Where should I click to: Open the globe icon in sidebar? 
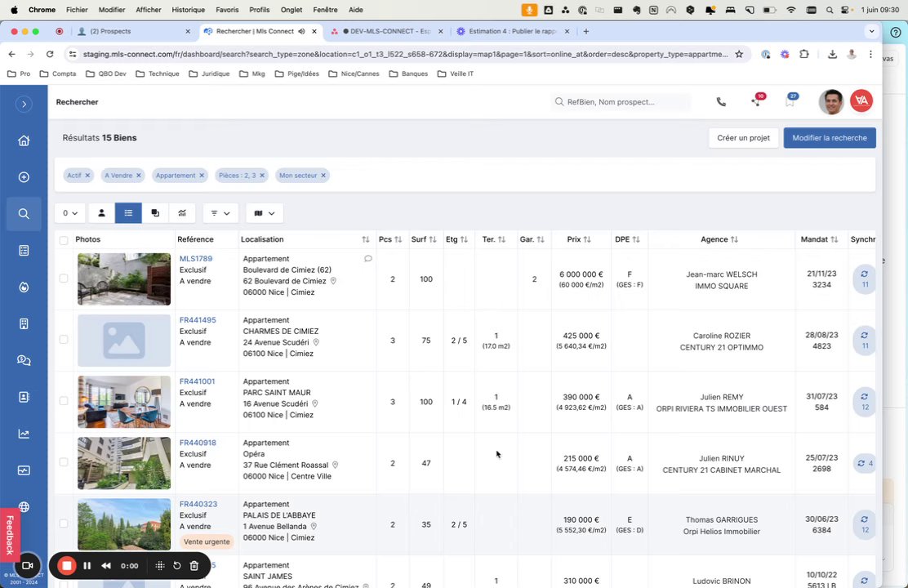[24, 507]
